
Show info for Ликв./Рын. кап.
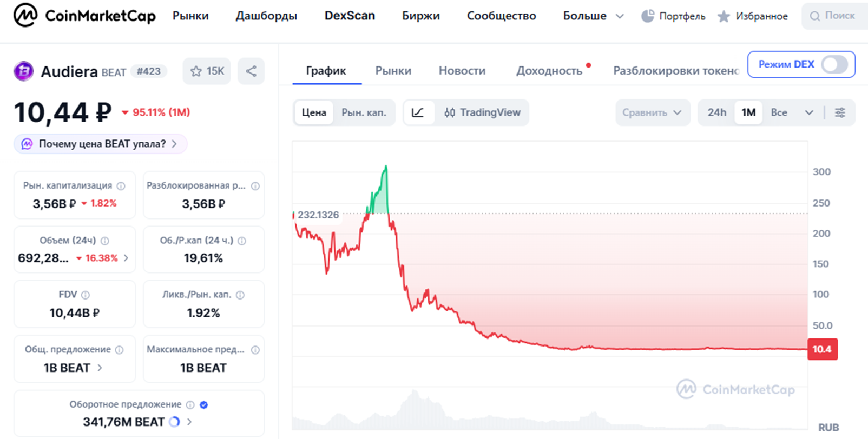click(x=240, y=295)
